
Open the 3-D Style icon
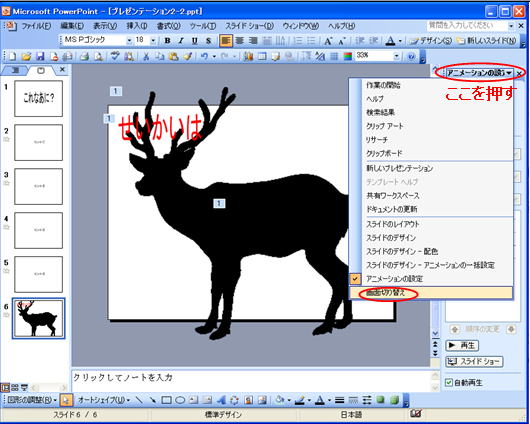click(394, 400)
